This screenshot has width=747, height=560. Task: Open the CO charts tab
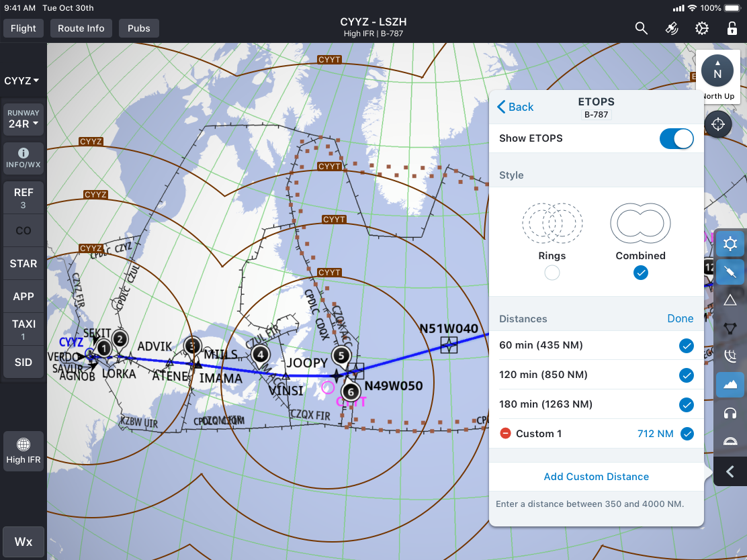pyautogui.click(x=24, y=230)
